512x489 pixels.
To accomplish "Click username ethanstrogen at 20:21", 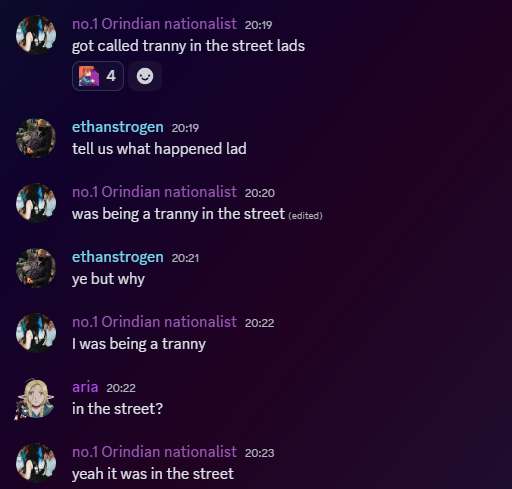I will click(x=118, y=257).
